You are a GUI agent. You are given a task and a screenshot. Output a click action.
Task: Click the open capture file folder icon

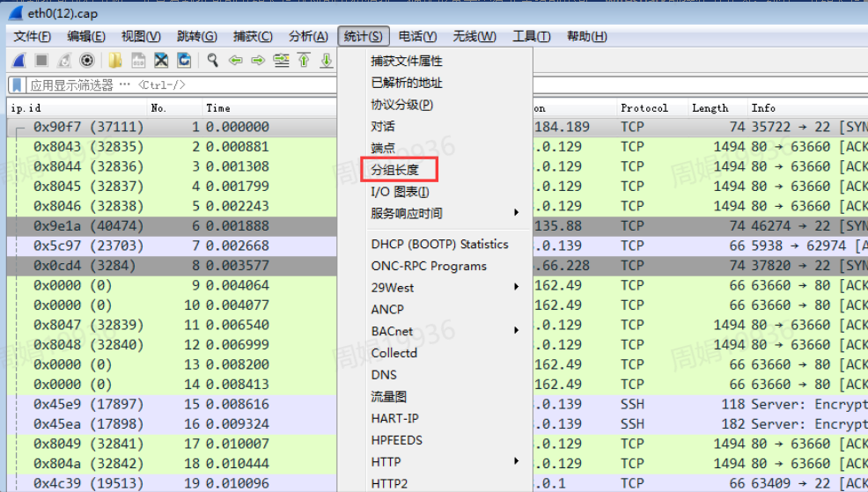click(115, 61)
